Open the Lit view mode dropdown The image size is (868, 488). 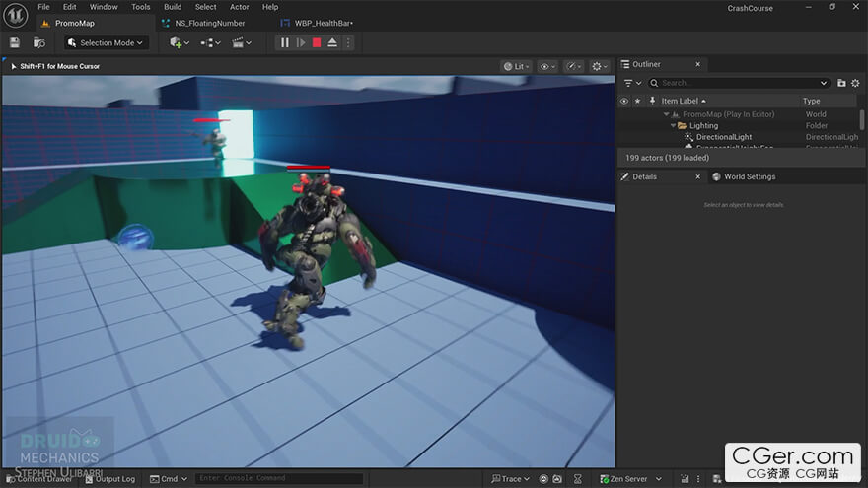(x=514, y=66)
